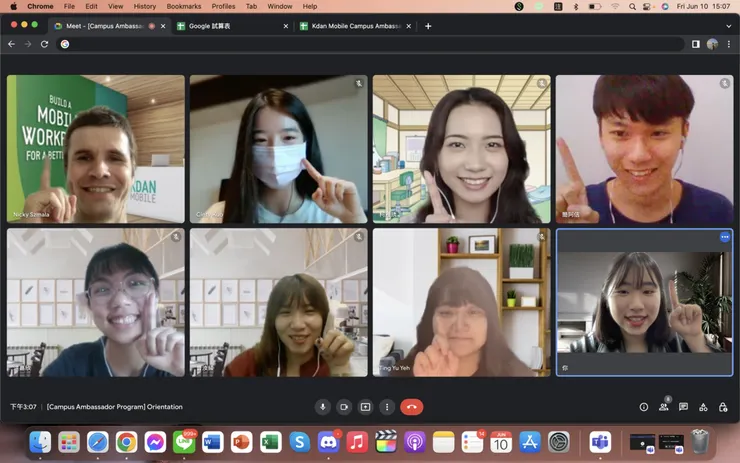Screen dimensions: 740x463
Task: Close the Google 試算表 tab
Action: (286, 26)
